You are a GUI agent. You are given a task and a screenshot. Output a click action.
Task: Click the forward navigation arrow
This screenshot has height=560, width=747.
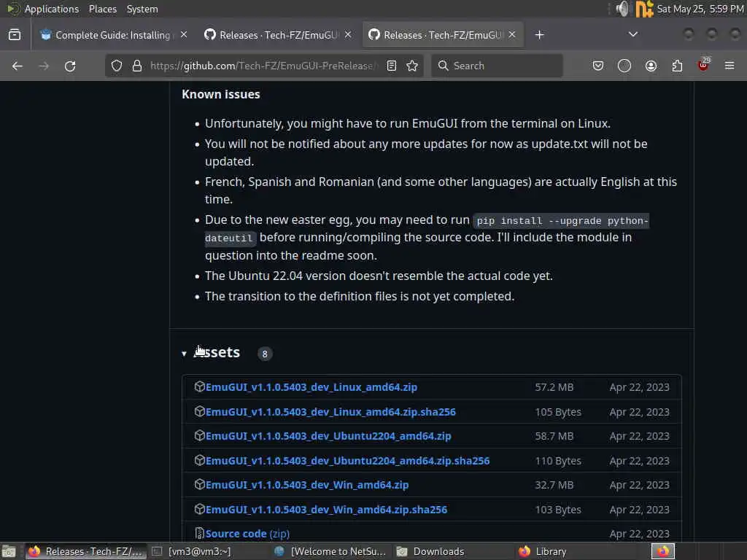click(44, 66)
